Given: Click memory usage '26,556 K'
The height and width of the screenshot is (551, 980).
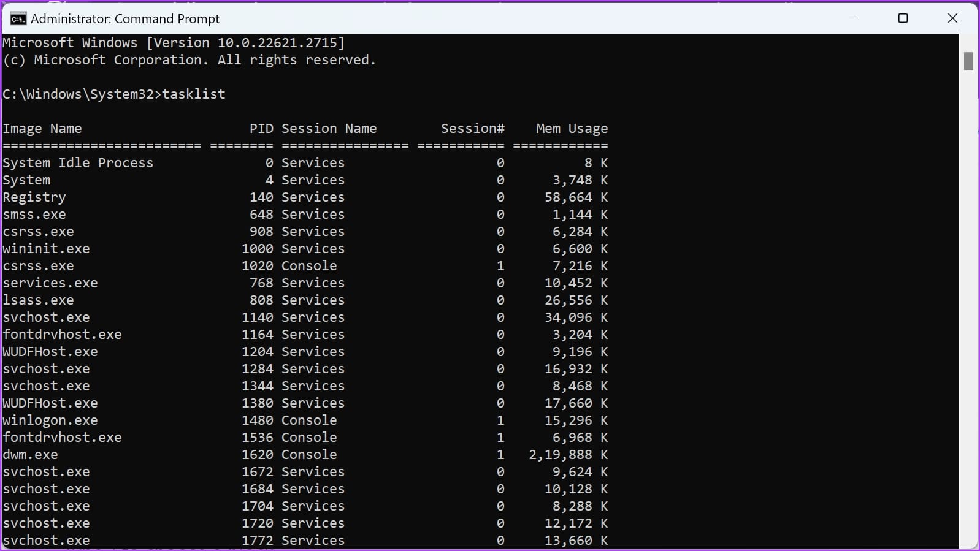Looking at the screenshot, I should [576, 300].
